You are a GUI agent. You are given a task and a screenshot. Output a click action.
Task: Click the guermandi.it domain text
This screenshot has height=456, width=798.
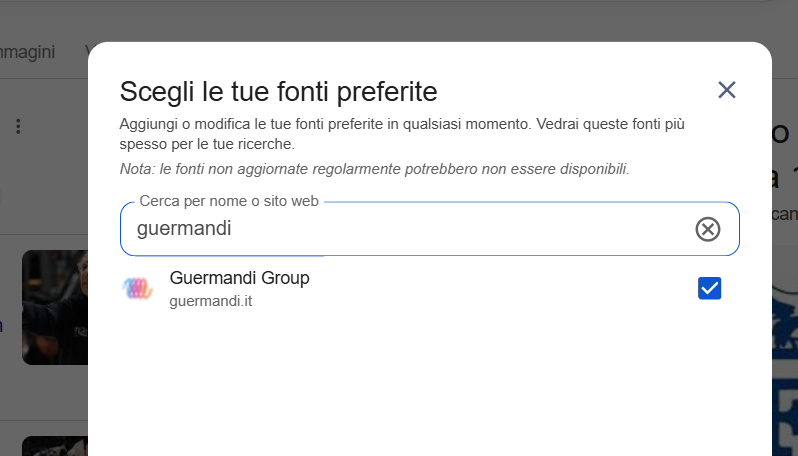[x=211, y=301]
